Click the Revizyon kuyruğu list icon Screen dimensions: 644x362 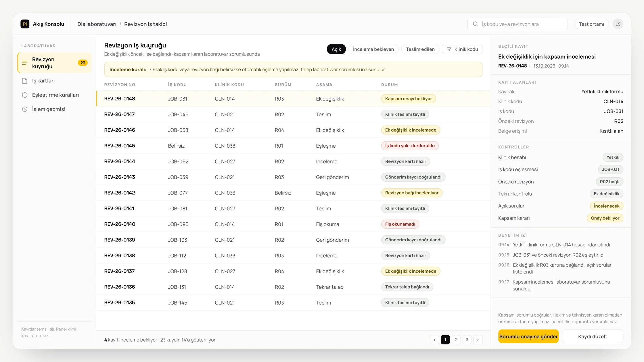(25, 63)
